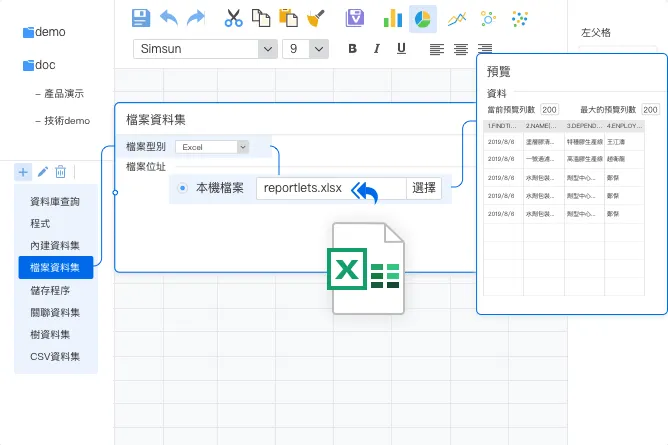Insert a line chart
Screen dimensions: 668x445
pos(457,19)
